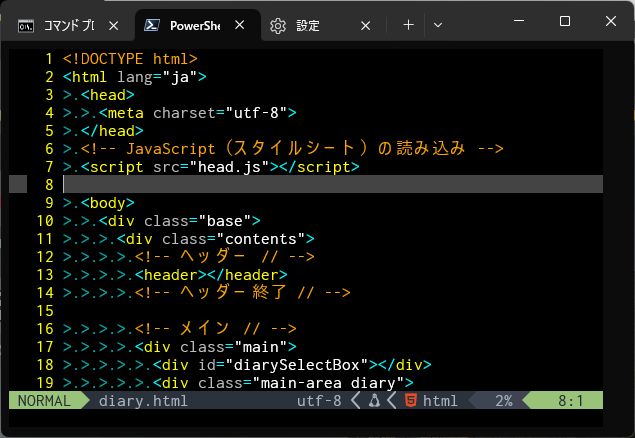Open a new tab with plus button
Viewport: 635px width, 438px height.
[x=408, y=25]
